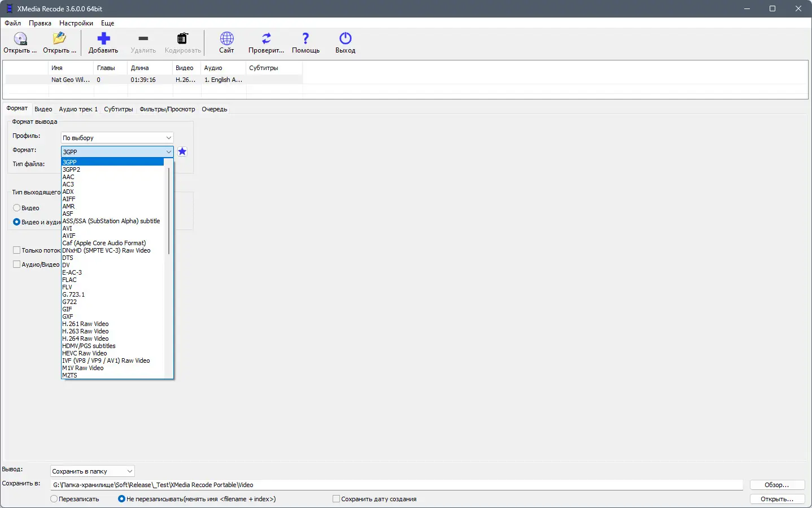Open the Очередь tab
The height and width of the screenshot is (508, 812).
click(215, 109)
